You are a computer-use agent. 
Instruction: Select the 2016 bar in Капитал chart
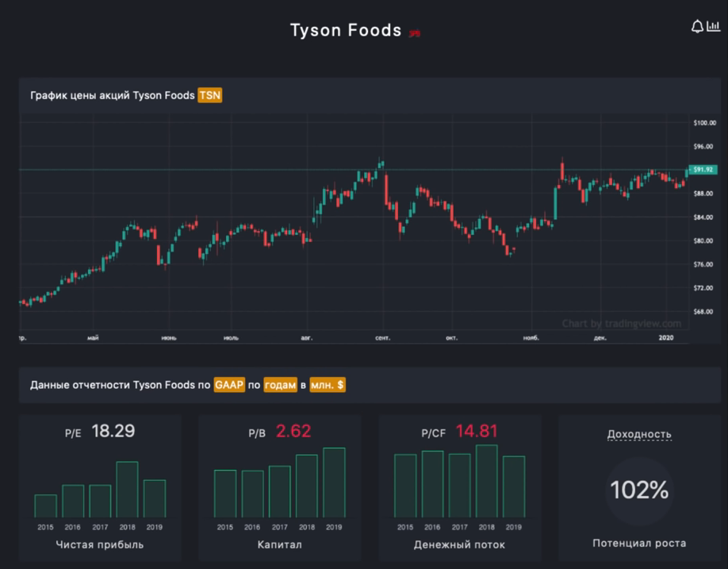[x=252, y=494]
